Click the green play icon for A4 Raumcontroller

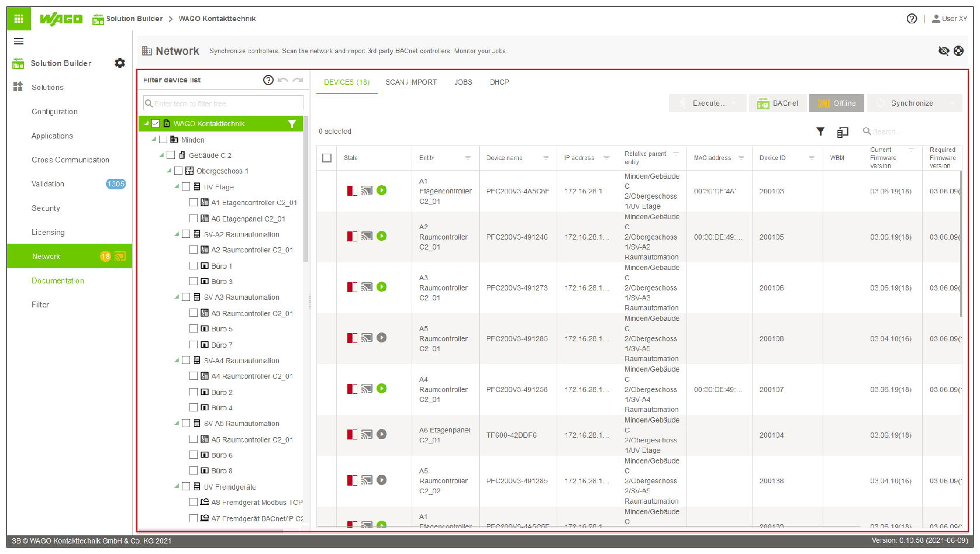pos(382,389)
